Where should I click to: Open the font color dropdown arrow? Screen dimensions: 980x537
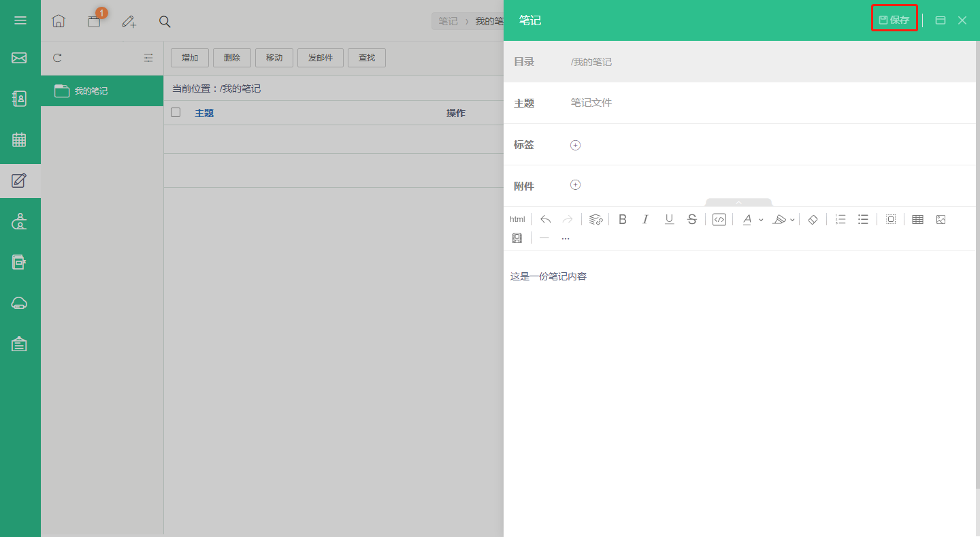pyautogui.click(x=761, y=220)
